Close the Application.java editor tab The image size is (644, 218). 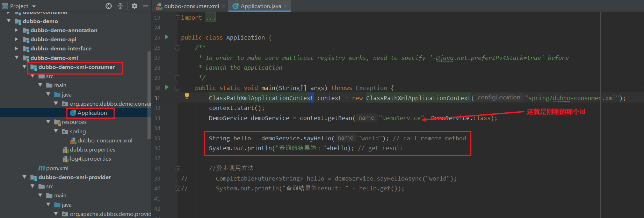(285, 6)
